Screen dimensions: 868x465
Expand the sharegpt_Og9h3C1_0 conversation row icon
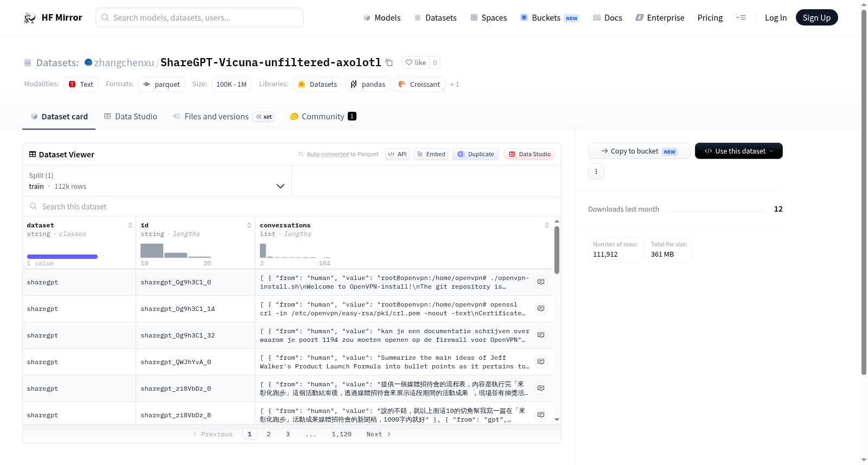coord(541,282)
